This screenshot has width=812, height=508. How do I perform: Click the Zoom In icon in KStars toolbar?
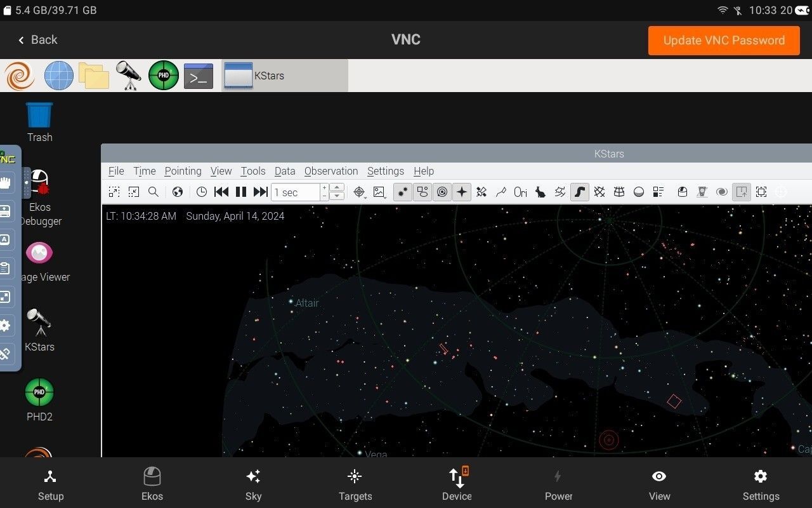(x=114, y=192)
